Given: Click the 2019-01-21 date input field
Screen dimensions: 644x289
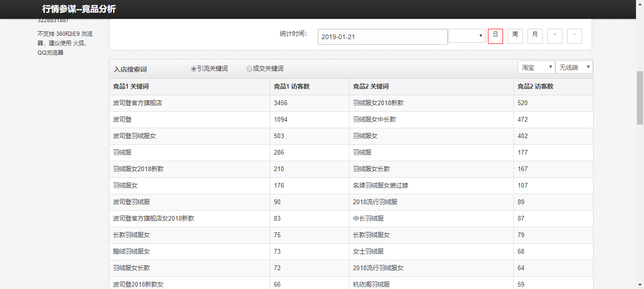Looking at the screenshot, I should 382,37.
